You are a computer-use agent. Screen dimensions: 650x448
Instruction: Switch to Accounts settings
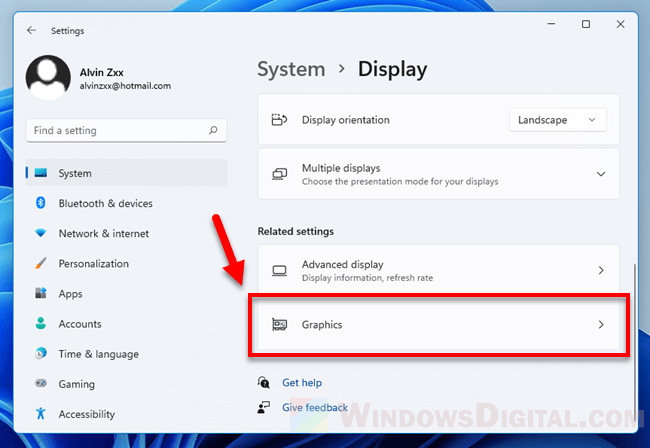[126, 324]
